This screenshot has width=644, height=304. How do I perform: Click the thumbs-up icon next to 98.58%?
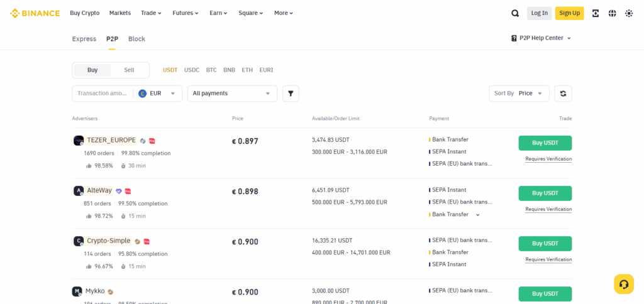tap(88, 166)
